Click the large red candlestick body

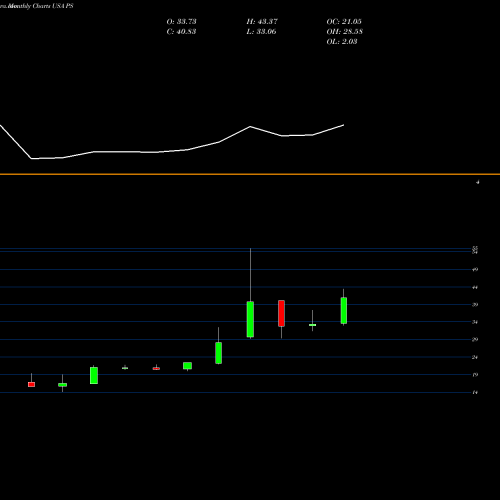[x=281, y=313]
